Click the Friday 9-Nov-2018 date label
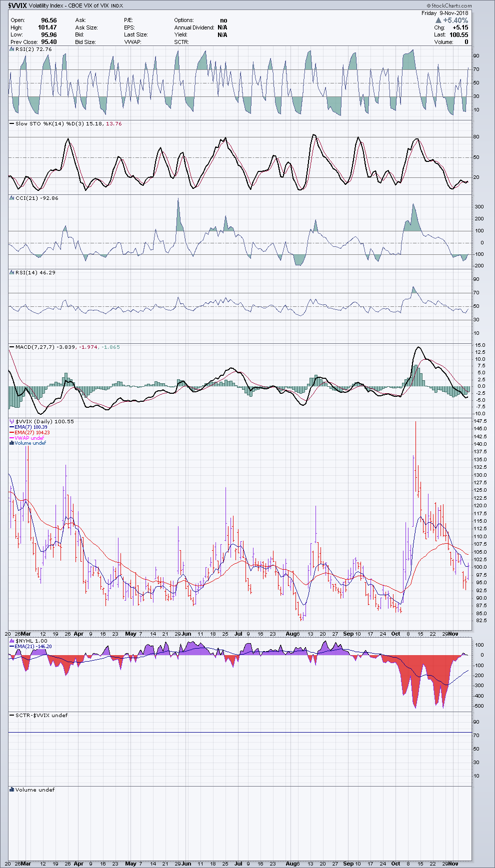This screenshot has width=495, height=868. (444, 13)
